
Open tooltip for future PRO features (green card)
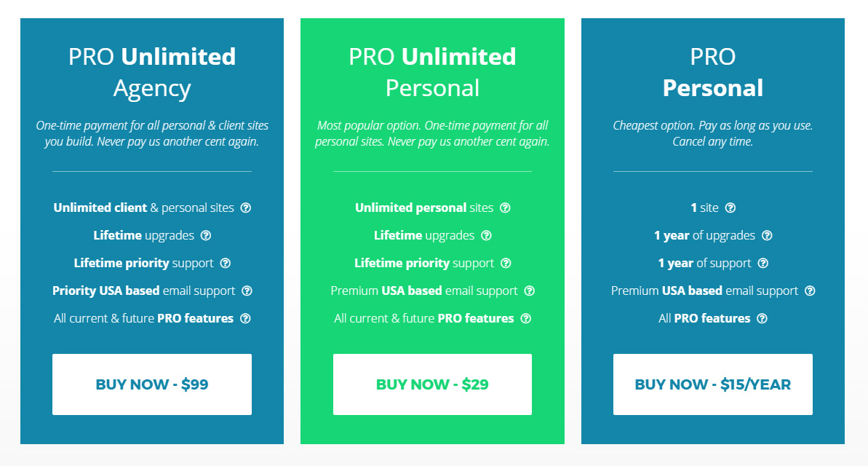(525, 318)
